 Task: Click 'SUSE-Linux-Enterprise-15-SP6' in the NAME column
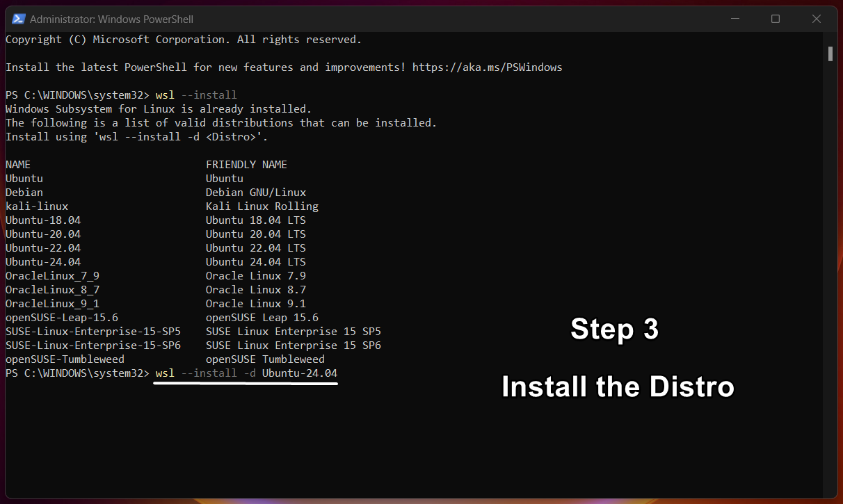93,346
